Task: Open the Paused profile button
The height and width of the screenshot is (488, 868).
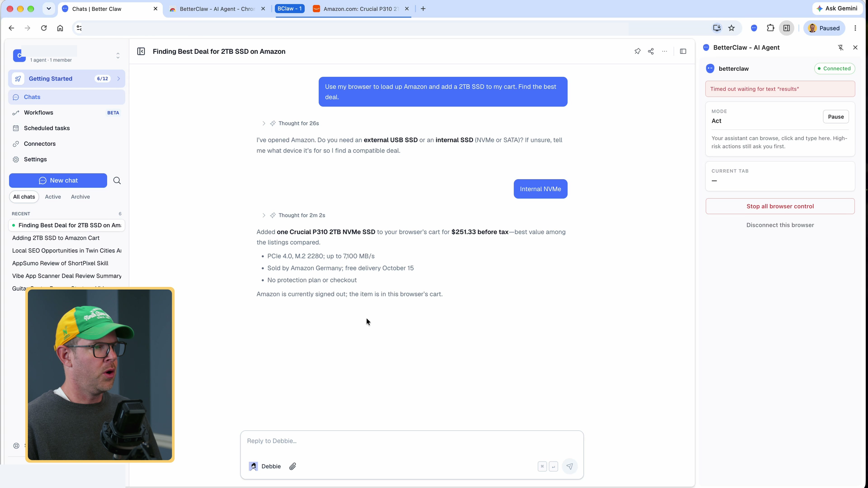Action: tap(824, 28)
